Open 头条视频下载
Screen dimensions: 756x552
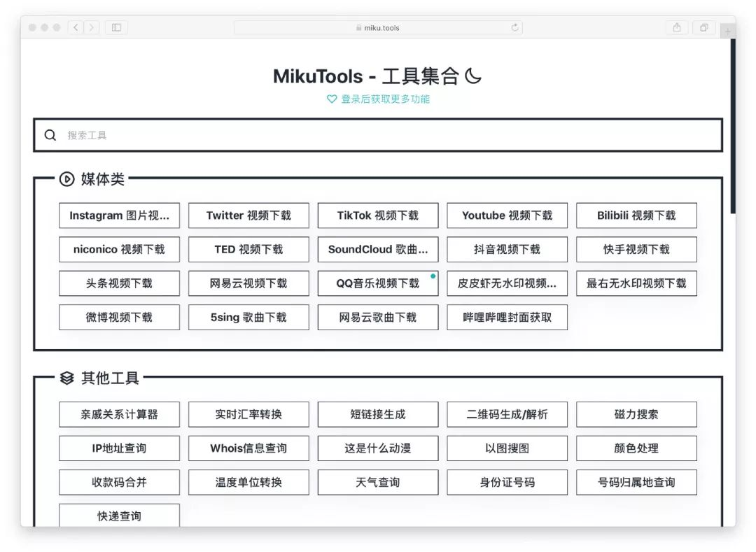(119, 283)
